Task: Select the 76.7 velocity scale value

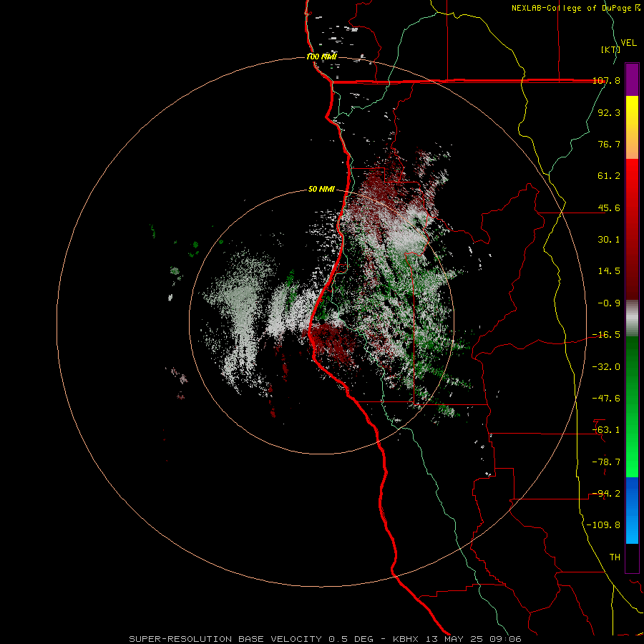Action: pyautogui.click(x=609, y=144)
